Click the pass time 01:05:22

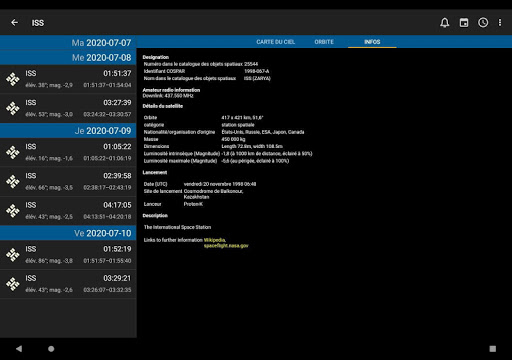(117, 147)
